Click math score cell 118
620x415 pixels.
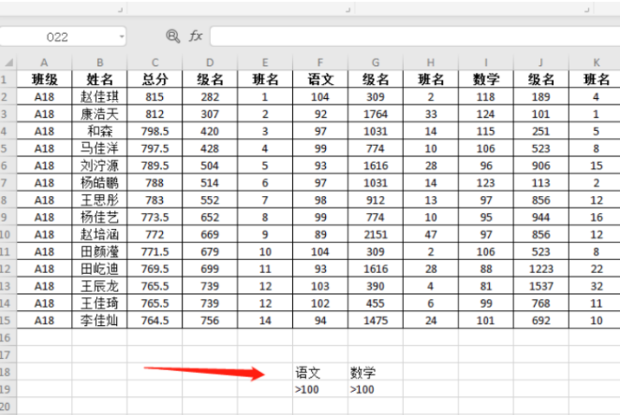click(x=486, y=97)
